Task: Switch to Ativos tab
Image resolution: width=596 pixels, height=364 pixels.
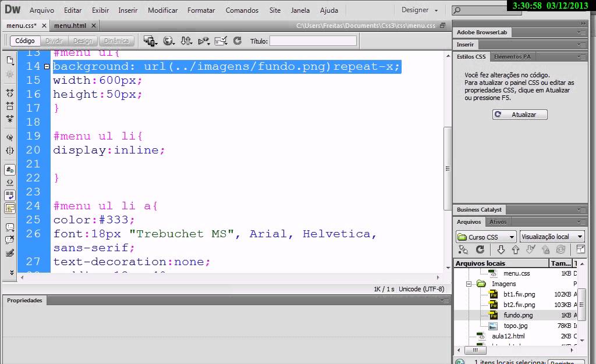Action: (498, 222)
